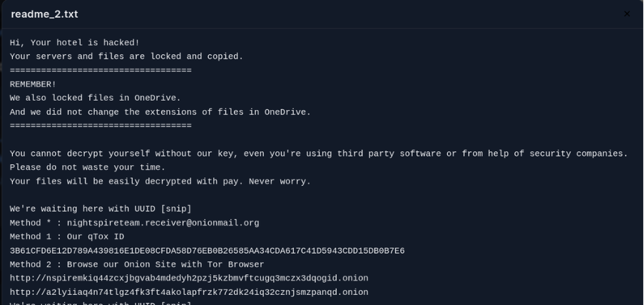Click the onion URL starting with a2lyiiaq4n74
This screenshot has width=644, height=305.
189,293
